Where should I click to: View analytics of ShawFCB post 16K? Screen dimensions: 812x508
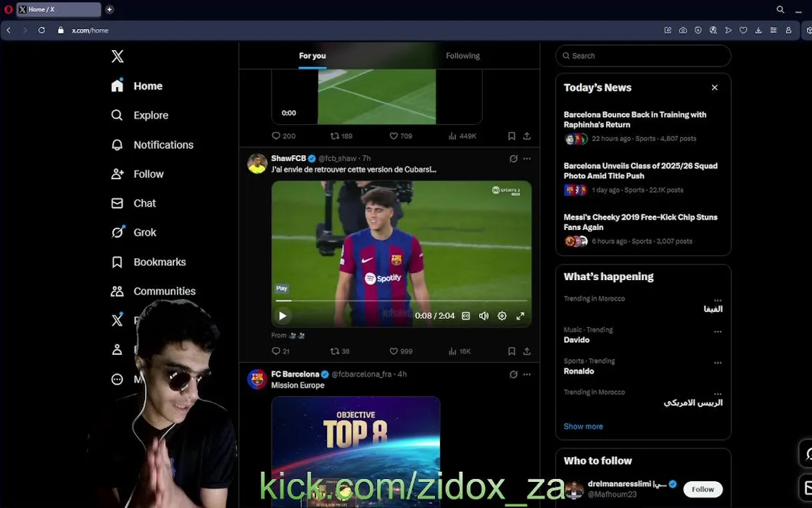tap(460, 351)
